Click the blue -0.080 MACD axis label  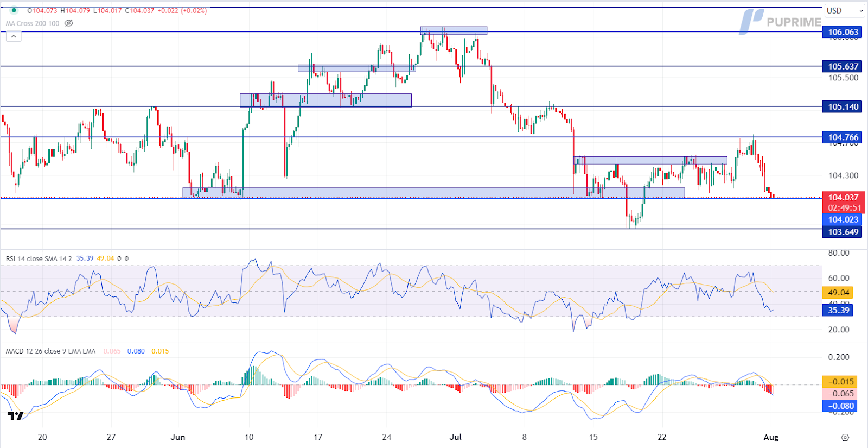pos(840,406)
